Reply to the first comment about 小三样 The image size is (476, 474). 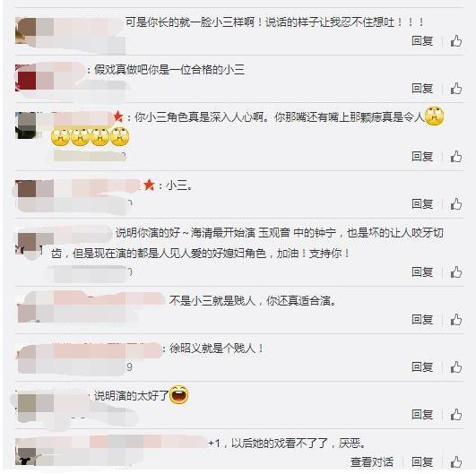tap(422, 40)
